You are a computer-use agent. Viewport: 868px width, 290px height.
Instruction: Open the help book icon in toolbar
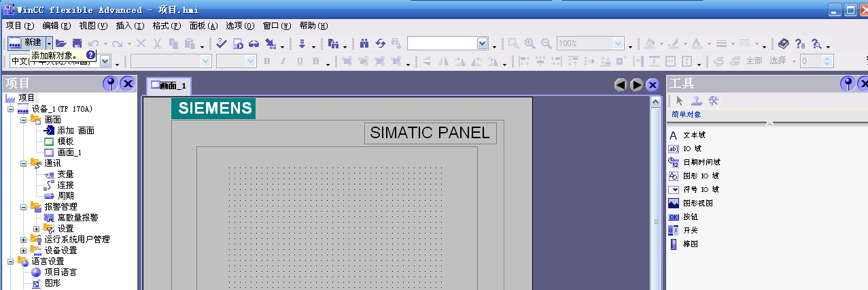point(784,44)
